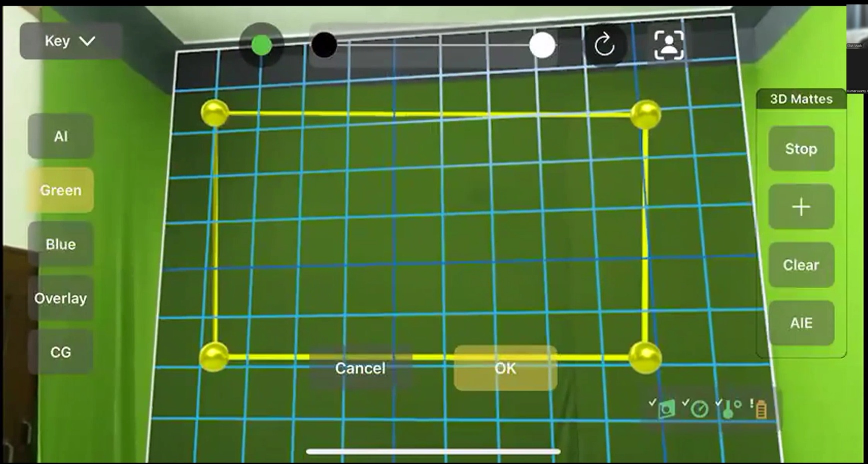Click the plus icon to add matte

tap(801, 207)
